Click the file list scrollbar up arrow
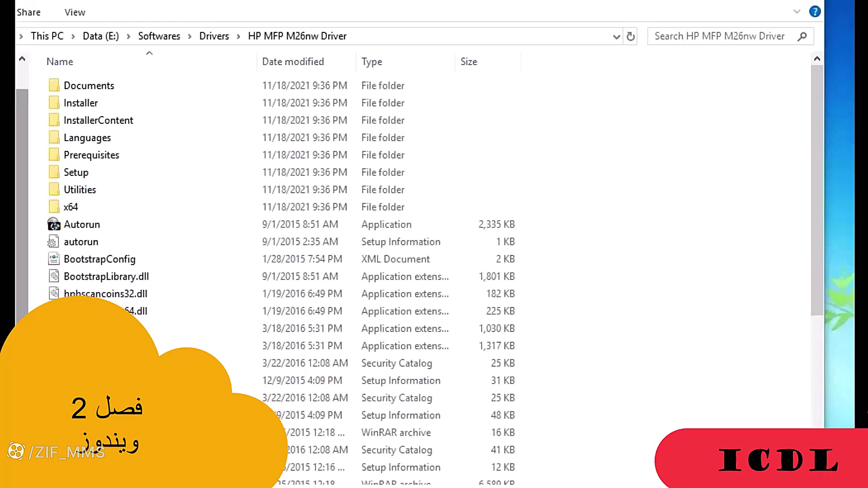 [817, 59]
